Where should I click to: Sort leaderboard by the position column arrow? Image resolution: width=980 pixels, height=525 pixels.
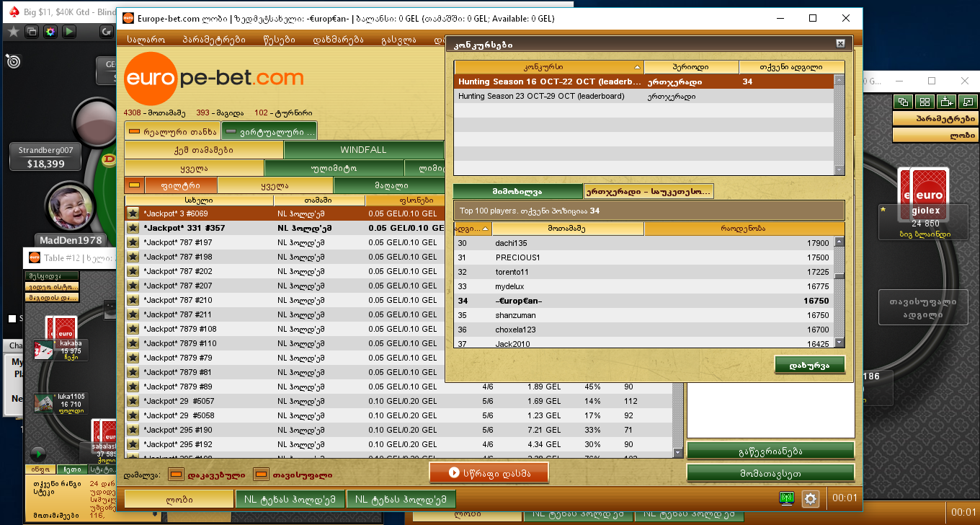coord(486,229)
